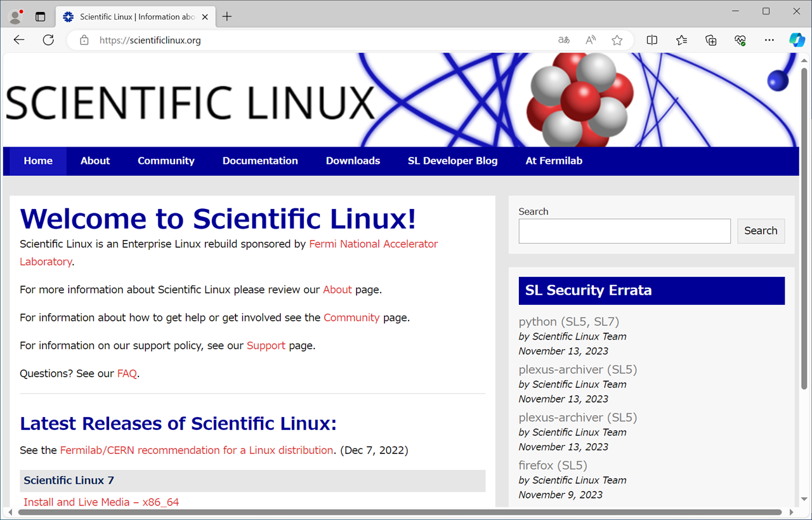Open the Copilot sidebar icon

tap(797, 40)
